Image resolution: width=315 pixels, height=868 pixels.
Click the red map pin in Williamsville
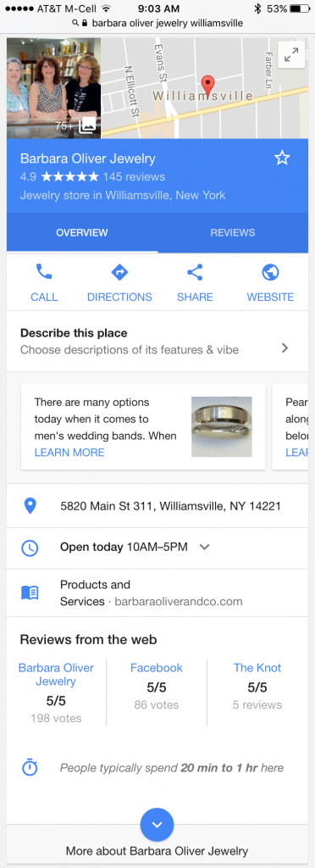click(x=207, y=87)
